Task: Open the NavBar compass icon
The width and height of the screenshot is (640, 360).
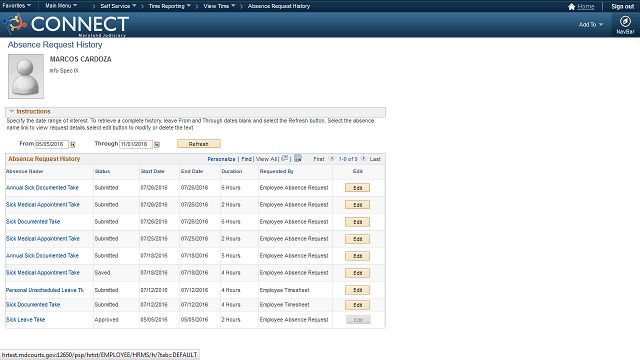Action: coord(625,21)
